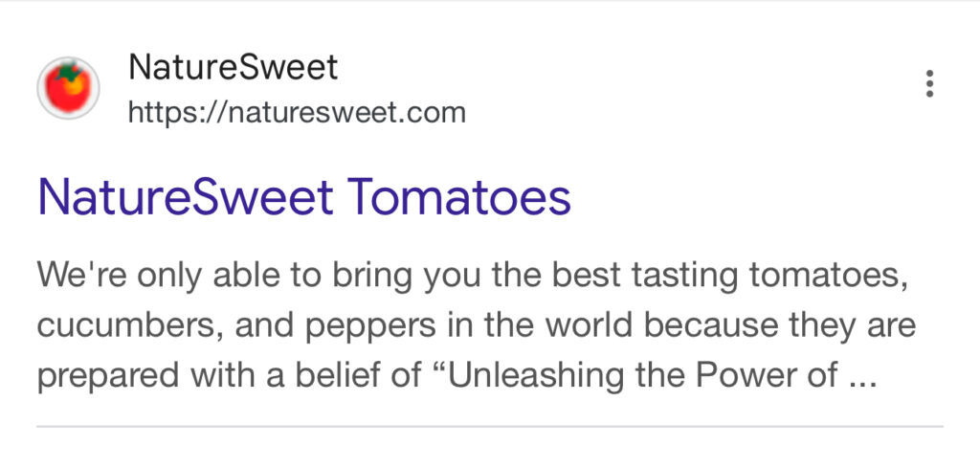Click the word NatureSweet in blue title

[186, 196]
